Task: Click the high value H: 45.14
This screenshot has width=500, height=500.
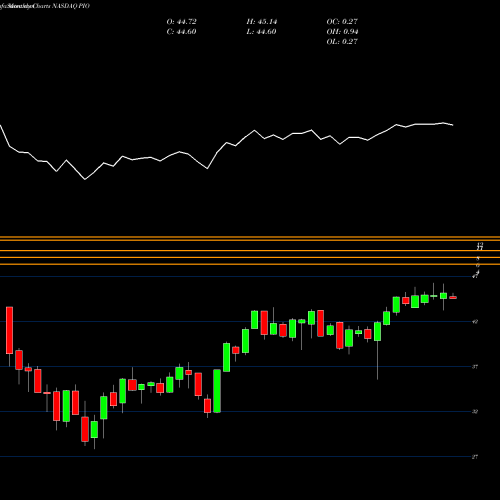Action: [x=262, y=22]
